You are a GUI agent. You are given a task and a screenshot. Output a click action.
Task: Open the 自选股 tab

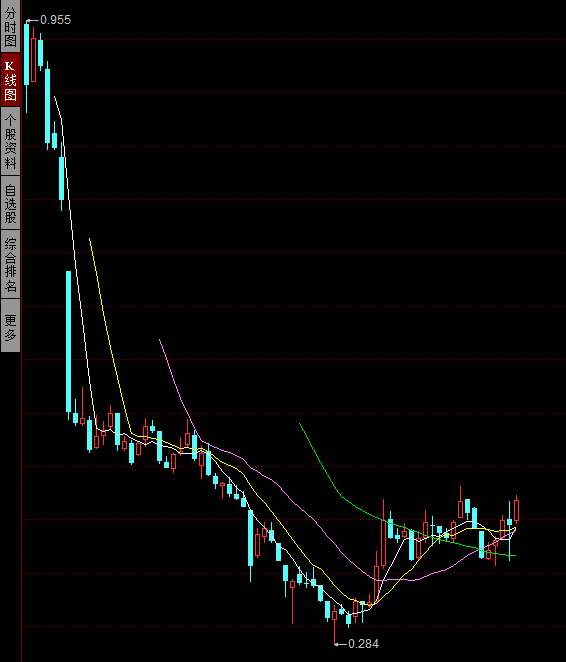click(10, 203)
